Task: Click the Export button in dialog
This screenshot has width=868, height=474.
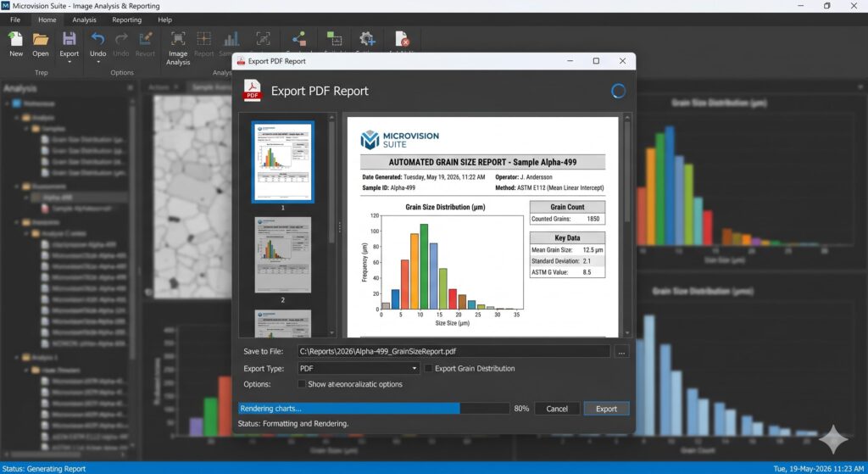Action: (606, 409)
